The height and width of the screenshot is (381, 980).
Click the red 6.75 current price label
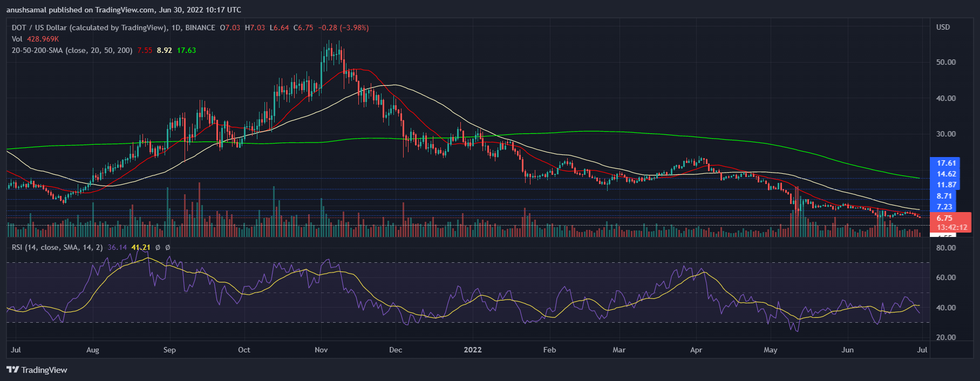pyautogui.click(x=944, y=218)
